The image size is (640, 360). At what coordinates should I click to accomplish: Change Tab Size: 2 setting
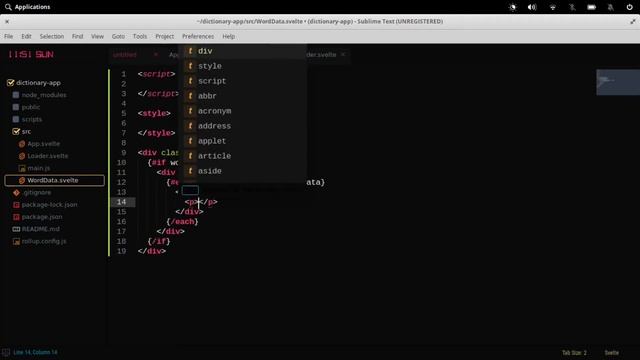(574, 353)
